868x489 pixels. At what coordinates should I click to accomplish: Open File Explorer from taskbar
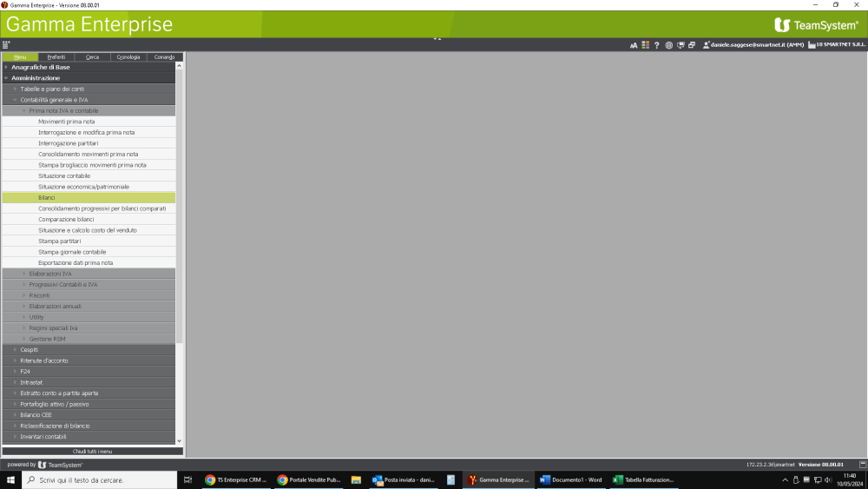356,479
